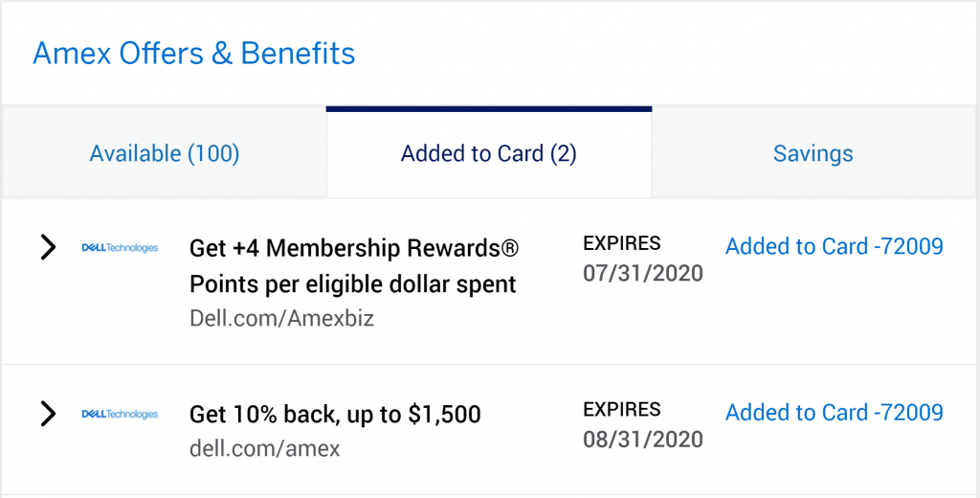Screen dimensions: 980x498
Task: Open the Dell.com/Amexbiz link text
Action: [x=282, y=318]
